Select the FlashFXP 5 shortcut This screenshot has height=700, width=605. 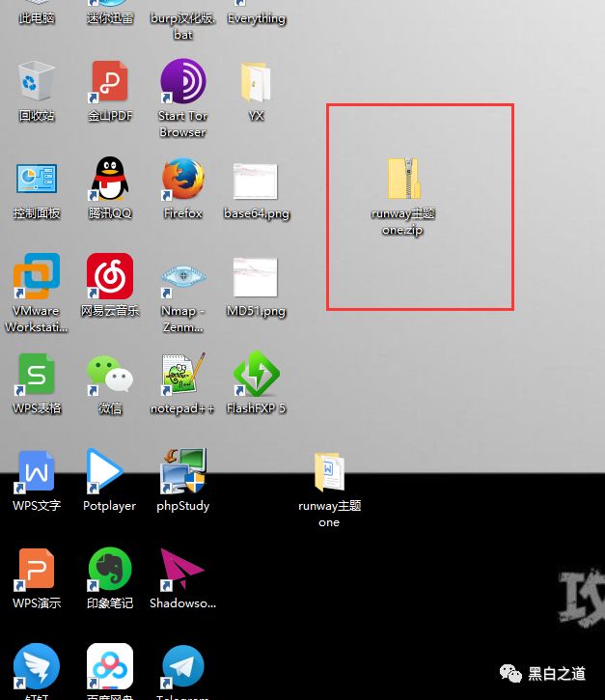pyautogui.click(x=256, y=375)
